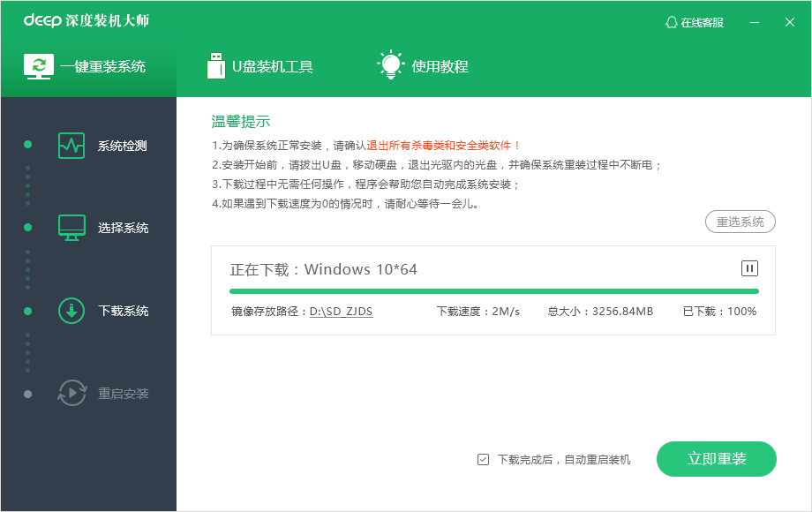The image size is (812, 512).
Task: Click the deep logo in title bar
Action: pyautogui.click(x=41, y=22)
